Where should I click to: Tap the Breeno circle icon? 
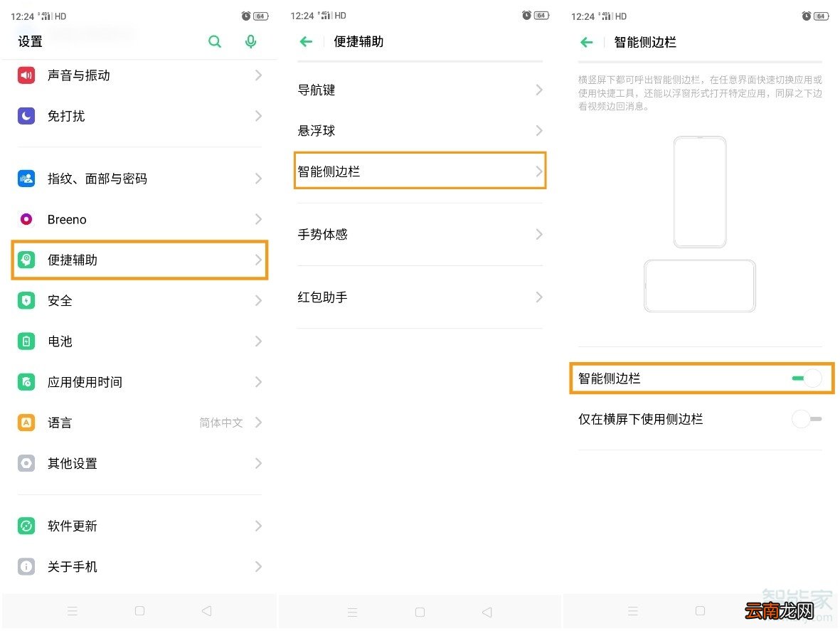(x=26, y=219)
